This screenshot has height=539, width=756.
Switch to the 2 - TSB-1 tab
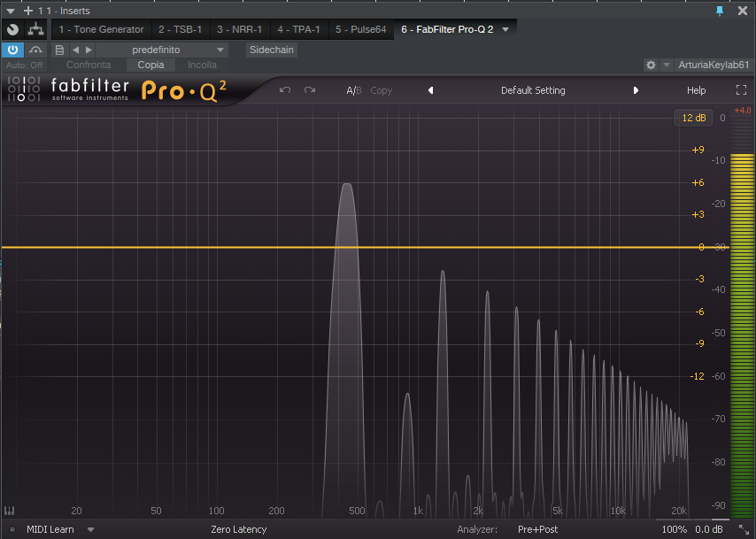[x=181, y=29]
